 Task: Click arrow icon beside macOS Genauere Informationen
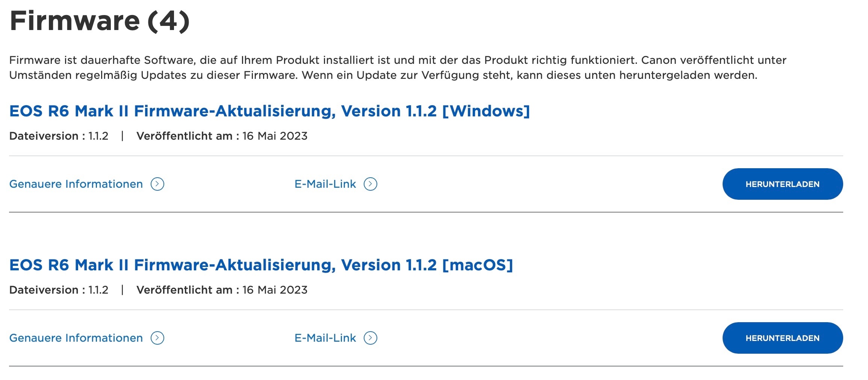point(157,338)
